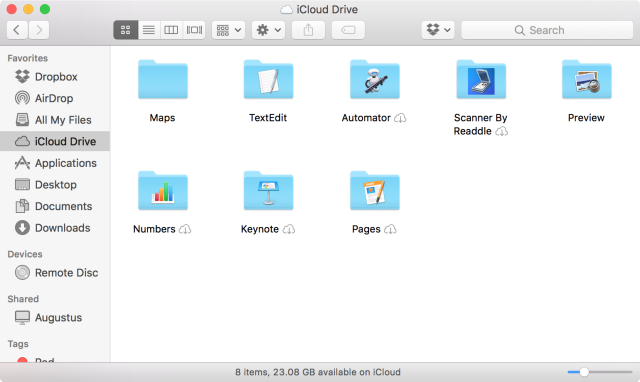Go back with the left arrow button
Viewport: 640px width, 382px height.
point(17,30)
